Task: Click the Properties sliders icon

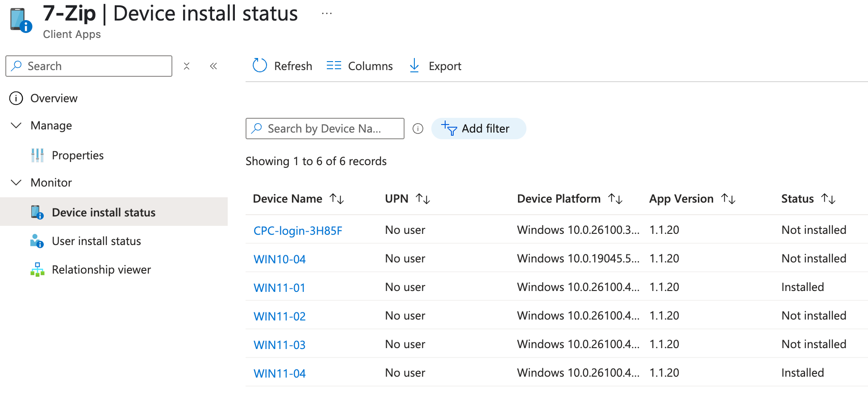Action: click(x=38, y=155)
